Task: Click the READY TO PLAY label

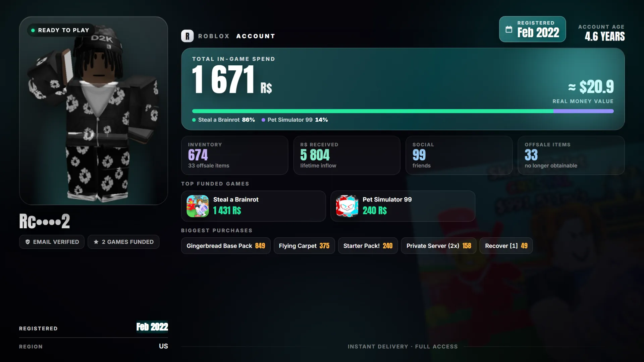Action: [x=64, y=30]
